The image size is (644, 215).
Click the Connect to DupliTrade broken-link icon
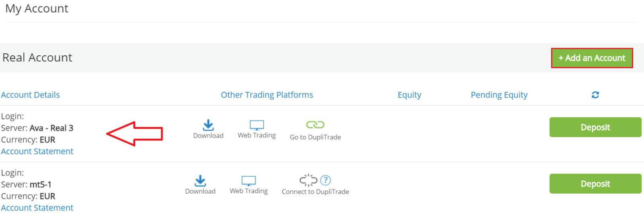308,180
